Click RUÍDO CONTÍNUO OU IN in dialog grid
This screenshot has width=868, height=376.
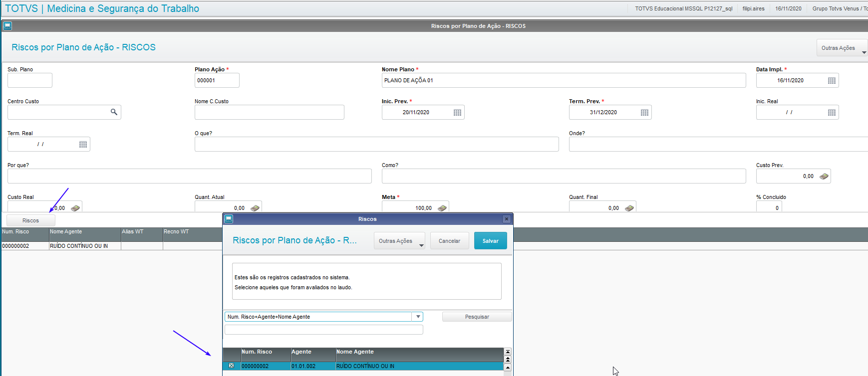[419, 366]
